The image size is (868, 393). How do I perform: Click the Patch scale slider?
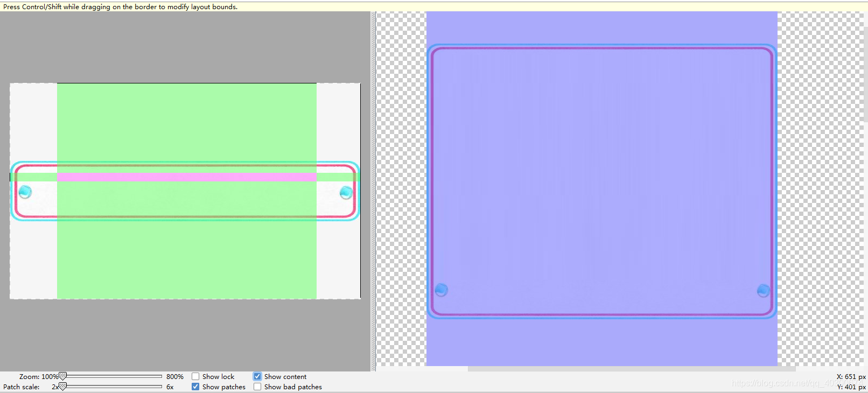110,387
